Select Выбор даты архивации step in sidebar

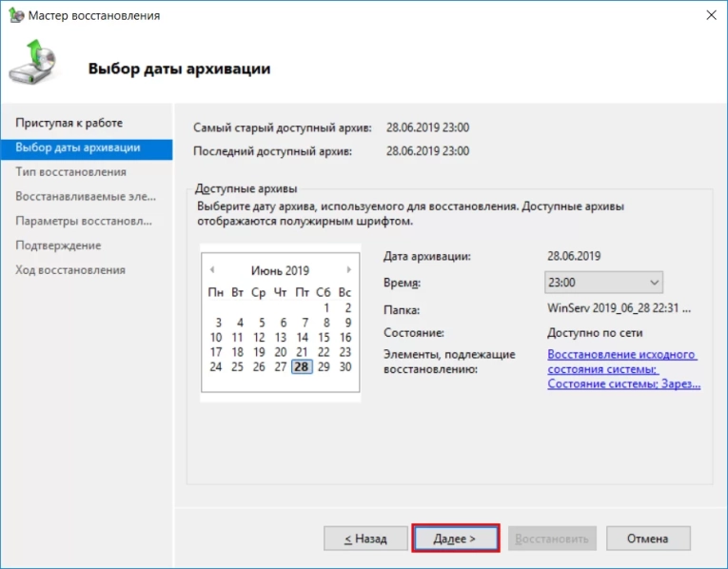(77, 147)
